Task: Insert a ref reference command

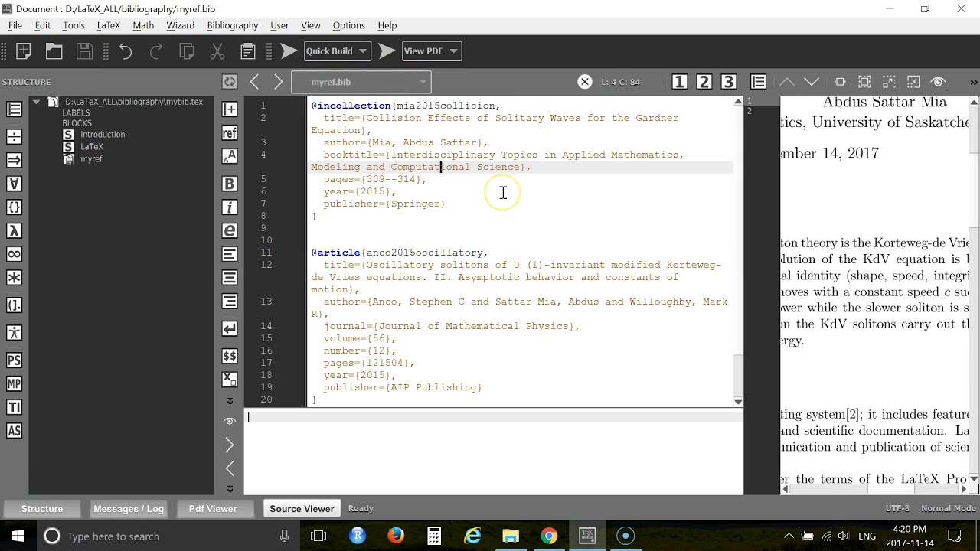Action: coord(229,133)
